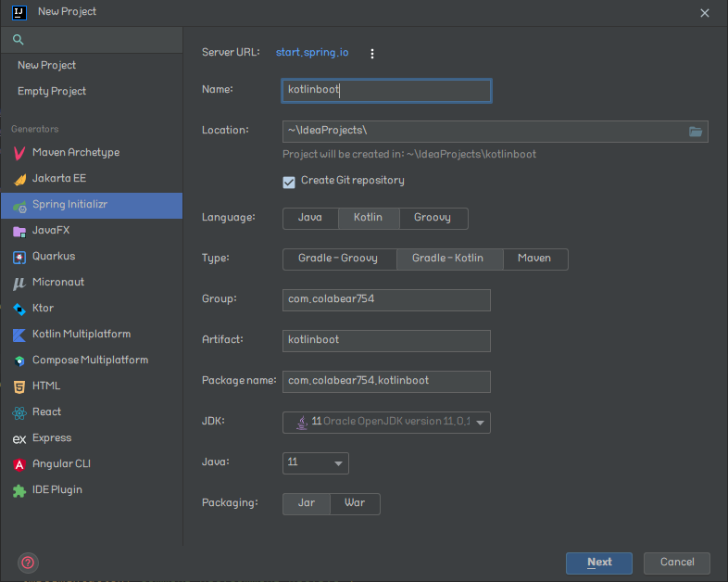Click the Micronaut mu icon
The image size is (728, 582).
click(x=19, y=283)
